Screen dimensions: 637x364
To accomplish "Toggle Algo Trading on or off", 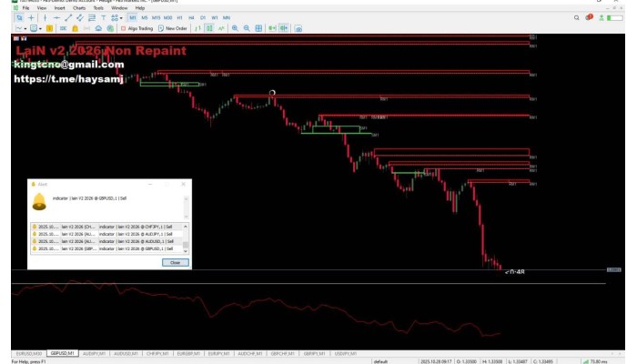I will 137,28.
